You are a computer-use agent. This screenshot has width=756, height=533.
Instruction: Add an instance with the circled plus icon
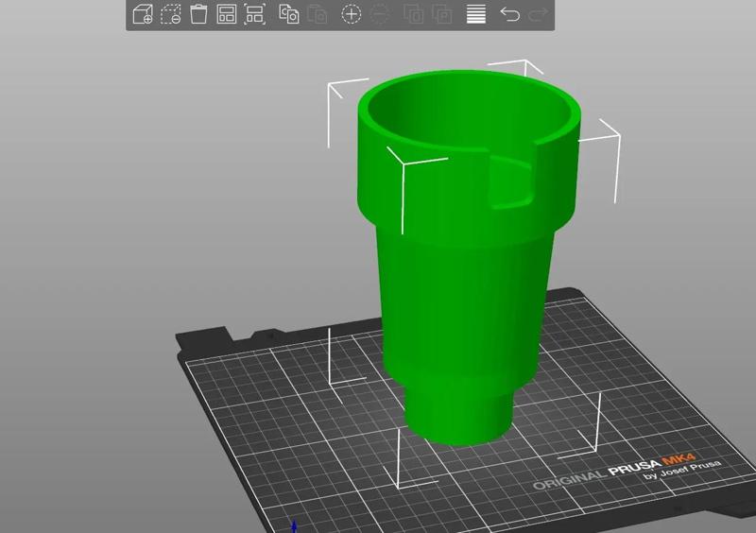pyautogui.click(x=351, y=14)
